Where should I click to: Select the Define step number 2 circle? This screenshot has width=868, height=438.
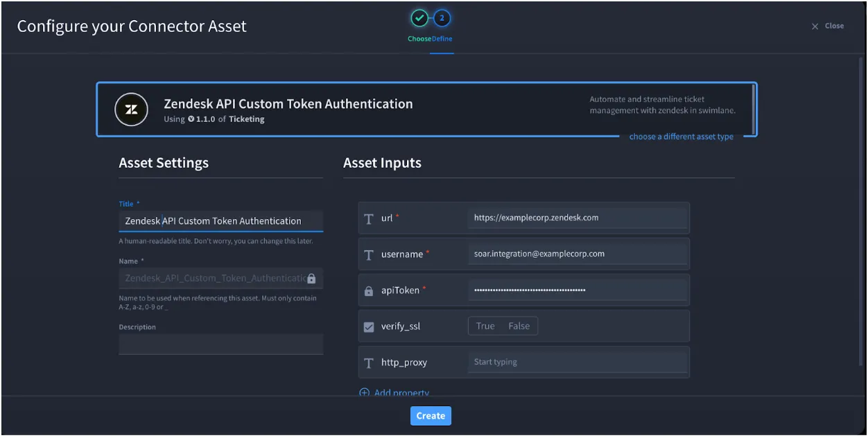[x=443, y=18]
